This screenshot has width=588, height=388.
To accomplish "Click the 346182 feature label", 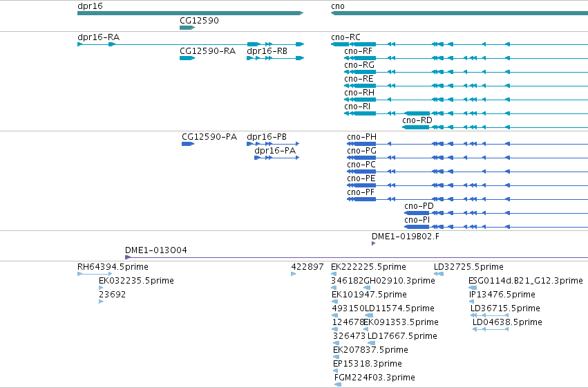I will click(348, 281).
